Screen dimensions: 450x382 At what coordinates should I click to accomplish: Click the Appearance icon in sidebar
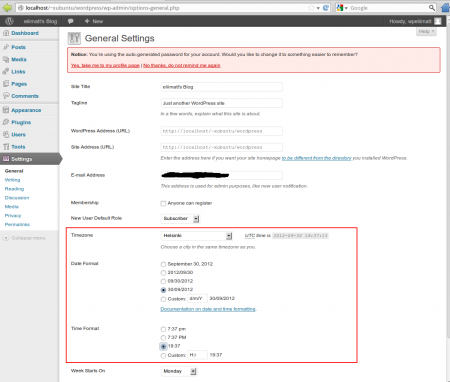tap(6, 110)
